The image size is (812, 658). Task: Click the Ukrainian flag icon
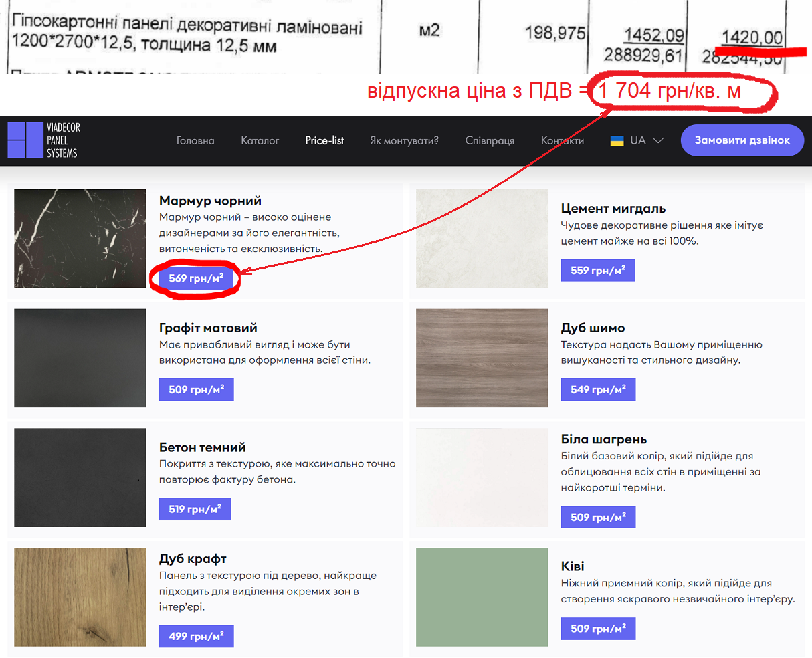617,140
